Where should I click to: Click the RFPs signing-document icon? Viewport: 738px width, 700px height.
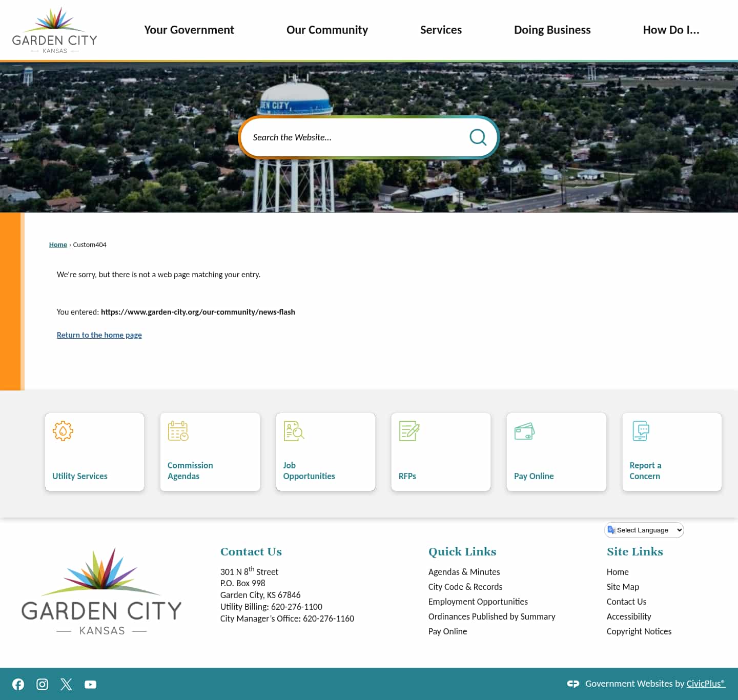pos(408,431)
